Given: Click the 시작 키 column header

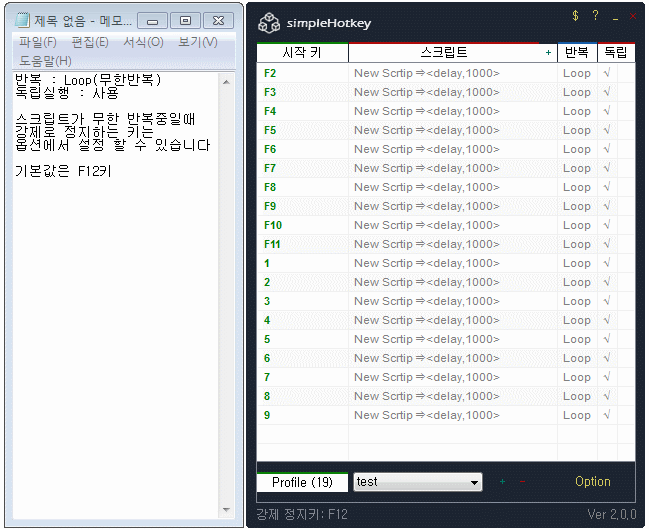Looking at the screenshot, I should [x=302, y=53].
